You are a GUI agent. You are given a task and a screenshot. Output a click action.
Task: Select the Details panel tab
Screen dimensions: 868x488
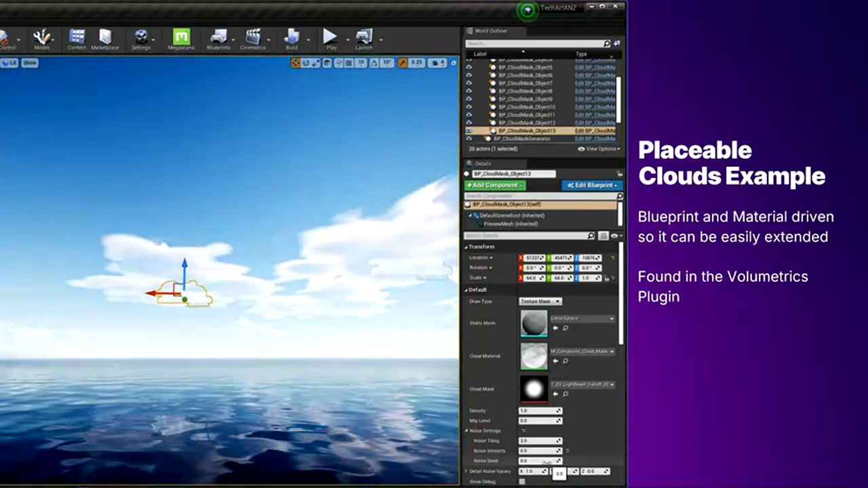pyautogui.click(x=482, y=163)
